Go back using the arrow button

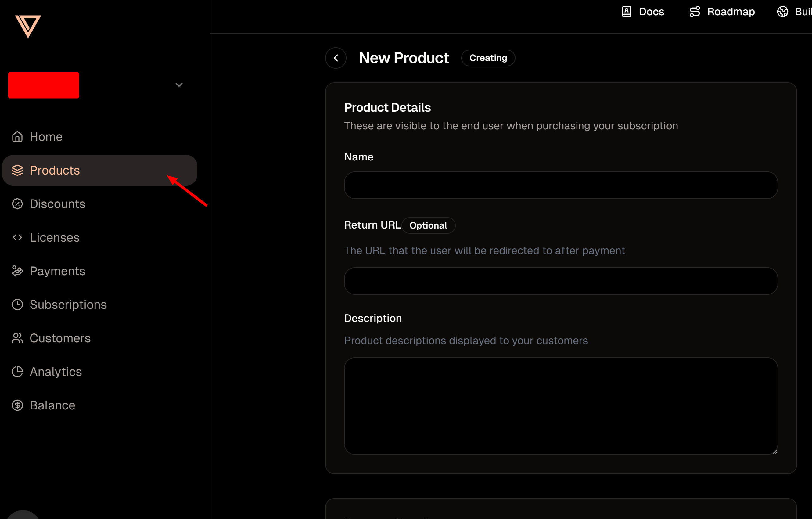click(336, 58)
